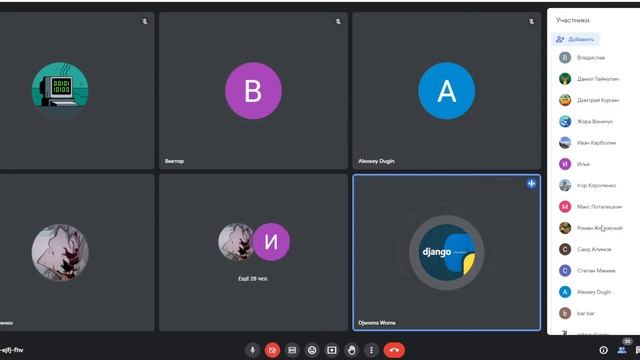Click Илья's purple avatar in the list

click(565, 164)
